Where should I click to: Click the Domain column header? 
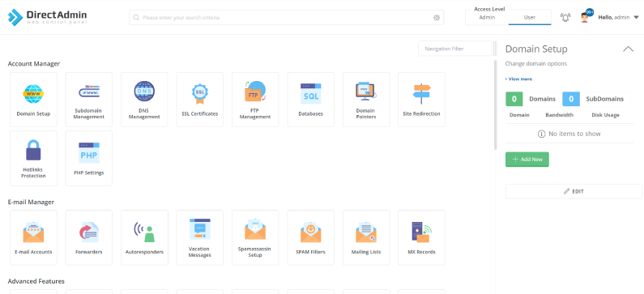pyautogui.click(x=519, y=115)
